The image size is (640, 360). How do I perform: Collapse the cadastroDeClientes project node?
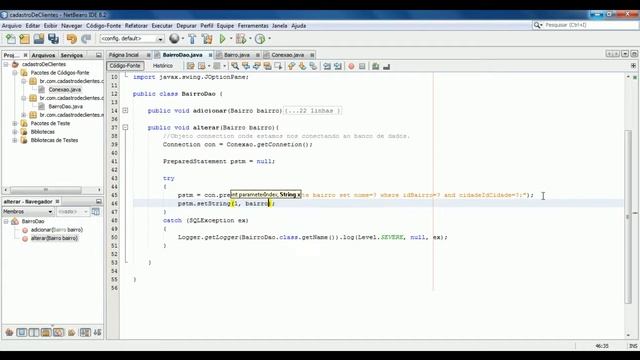pos(6,64)
